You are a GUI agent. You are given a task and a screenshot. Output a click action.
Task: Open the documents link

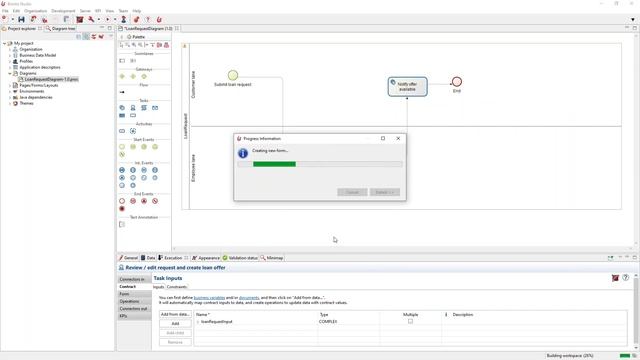pos(249,298)
